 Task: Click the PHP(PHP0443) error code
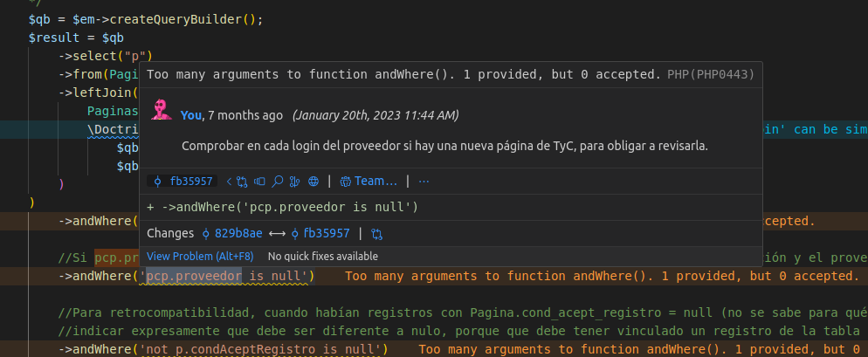[x=710, y=75]
